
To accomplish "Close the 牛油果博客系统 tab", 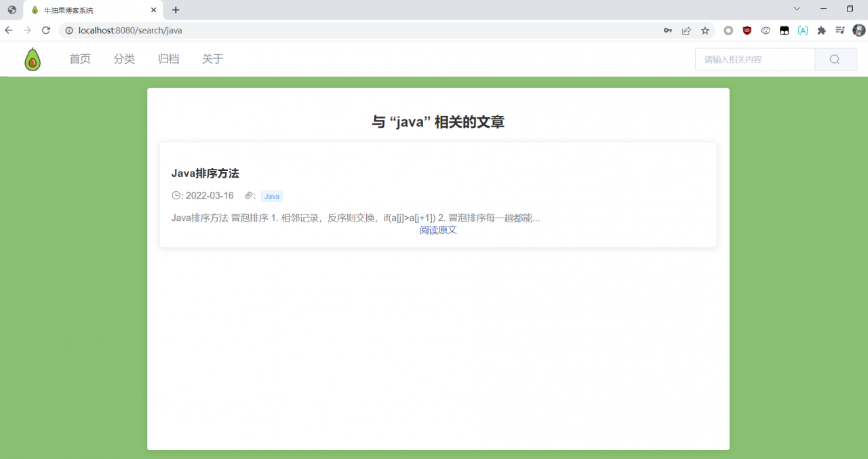I will [x=154, y=10].
